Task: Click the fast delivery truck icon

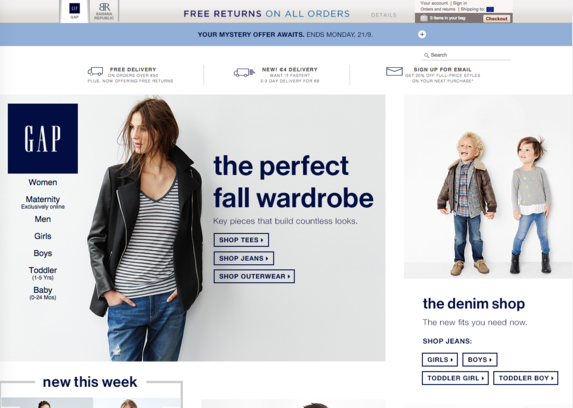Action: (244, 72)
